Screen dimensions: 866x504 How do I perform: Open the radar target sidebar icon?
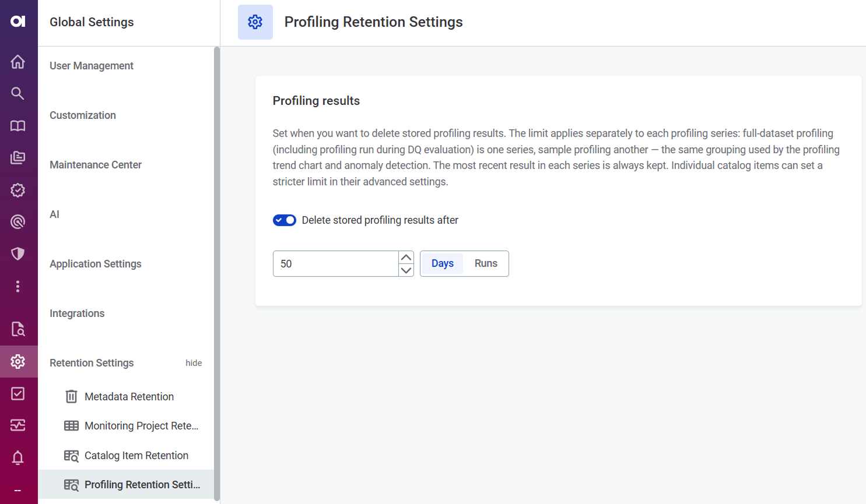(18, 221)
